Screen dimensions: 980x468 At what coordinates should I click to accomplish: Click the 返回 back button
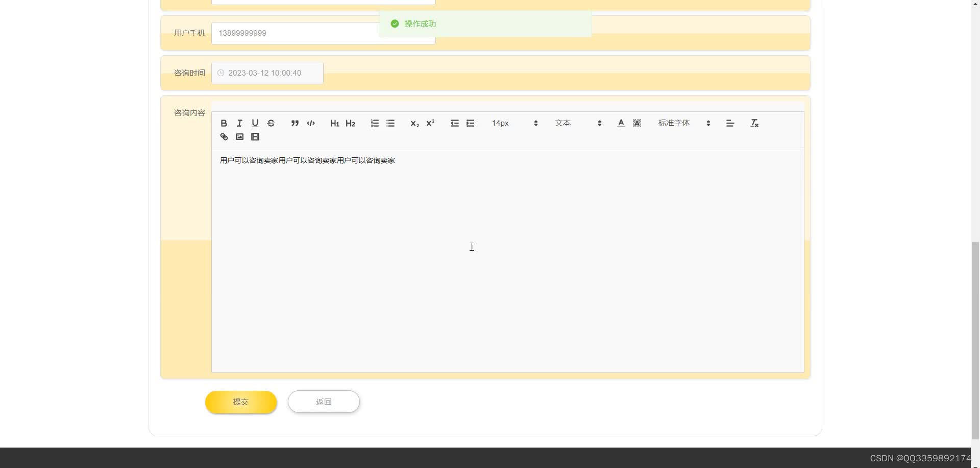[x=324, y=402]
